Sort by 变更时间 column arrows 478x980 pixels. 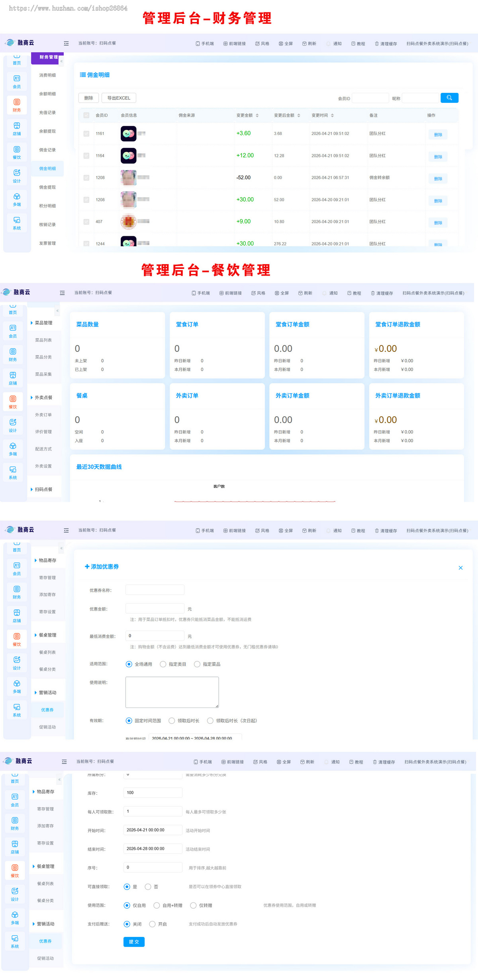(x=332, y=116)
